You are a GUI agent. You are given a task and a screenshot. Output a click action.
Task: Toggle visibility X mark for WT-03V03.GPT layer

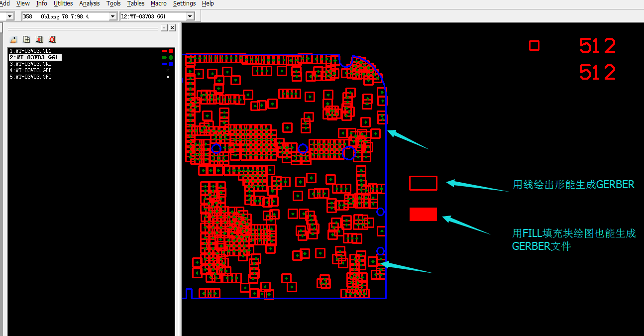[168, 77]
